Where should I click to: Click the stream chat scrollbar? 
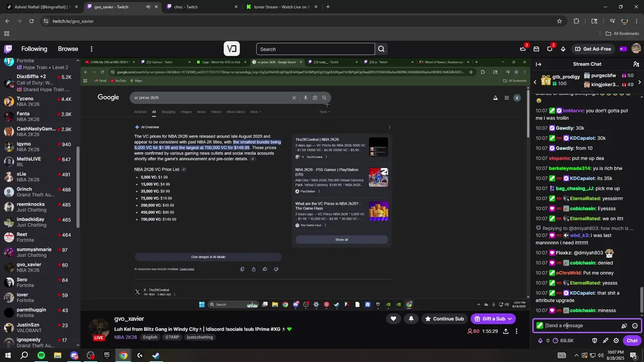click(641, 300)
